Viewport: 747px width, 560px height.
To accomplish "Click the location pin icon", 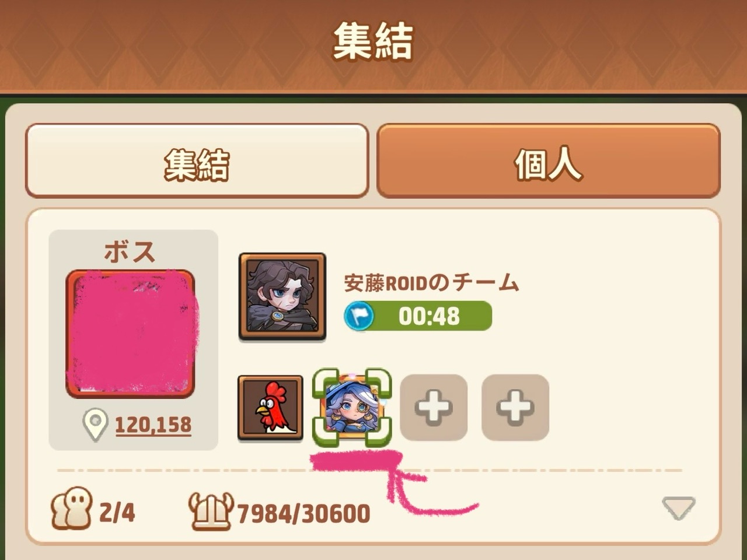I will [95, 425].
